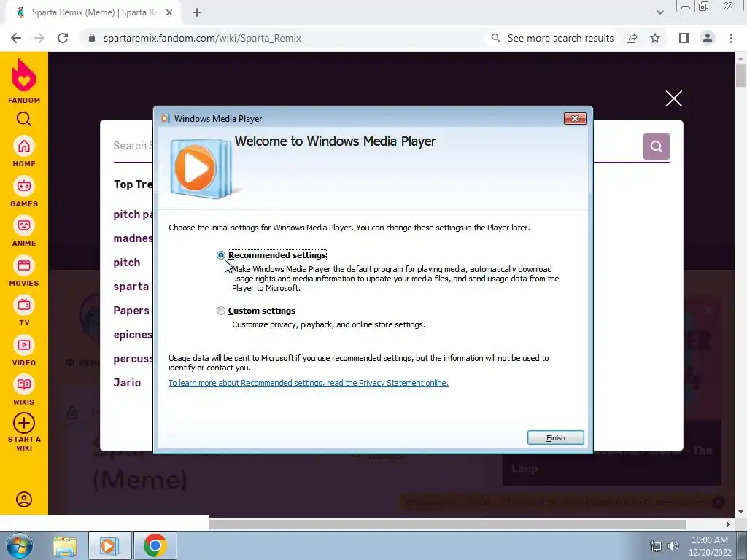Open Windows Media Player taskbar icon
Viewport: 747px width, 560px height.
pos(109,545)
